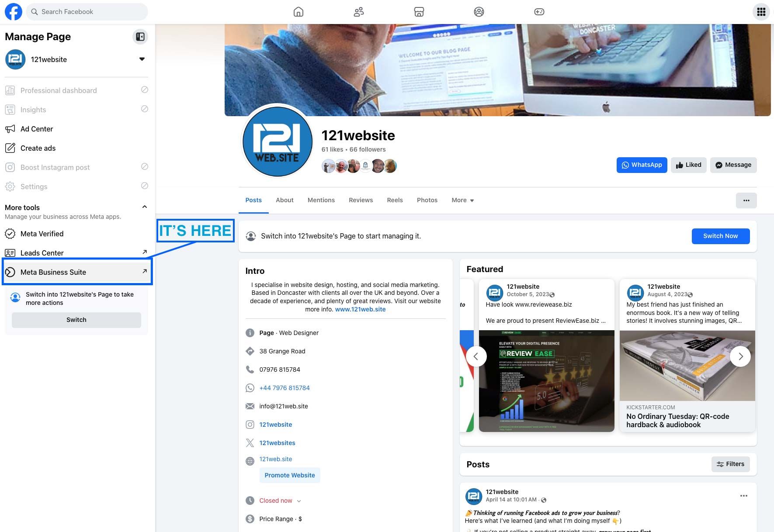This screenshot has height=532, width=774.
Task: Open the 121websites X profile link
Action: pyautogui.click(x=278, y=443)
